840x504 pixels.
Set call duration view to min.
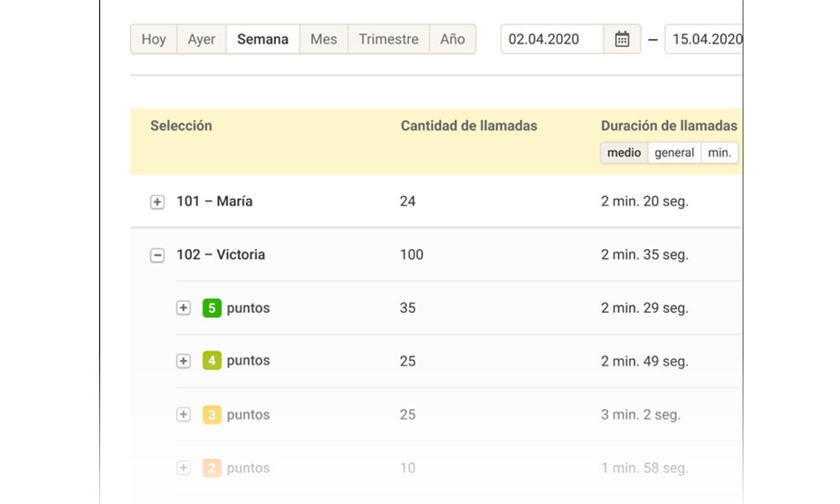pyautogui.click(x=719, y=153)
